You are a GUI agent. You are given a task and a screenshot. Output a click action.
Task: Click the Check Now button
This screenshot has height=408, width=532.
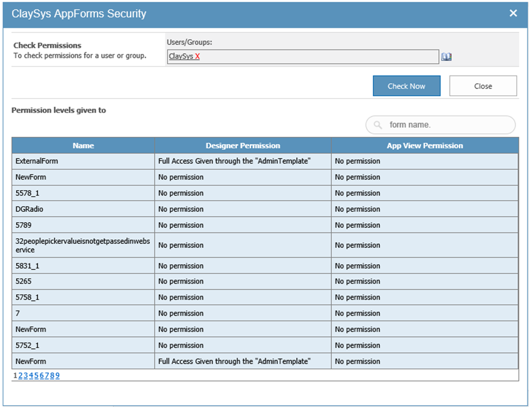pos(407,85)
